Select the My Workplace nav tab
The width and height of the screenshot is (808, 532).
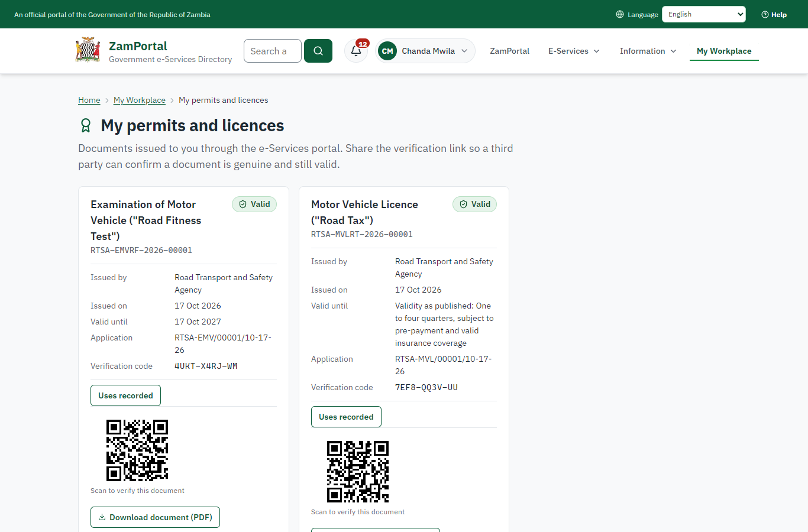click(724, 51)
